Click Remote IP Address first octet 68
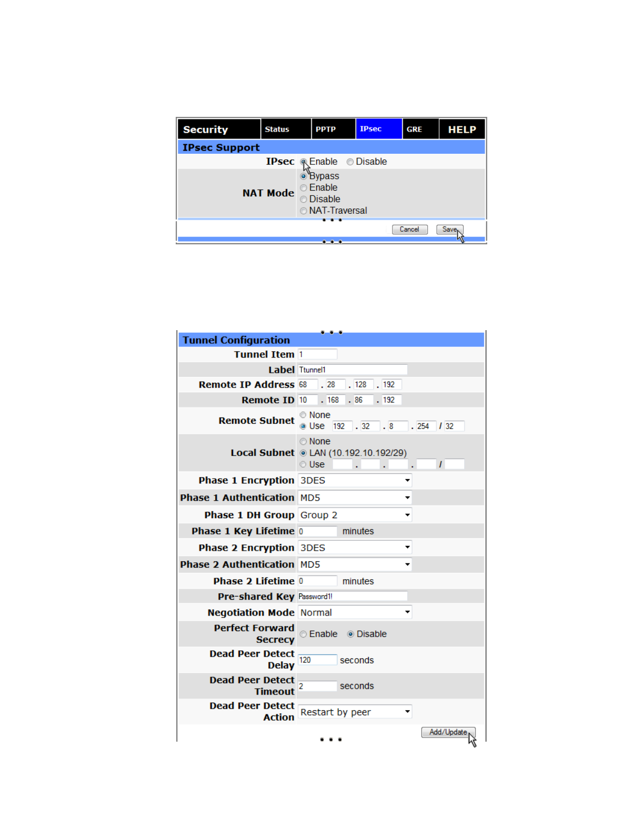The height and width of the screenshot is (834, 644). 308,385
